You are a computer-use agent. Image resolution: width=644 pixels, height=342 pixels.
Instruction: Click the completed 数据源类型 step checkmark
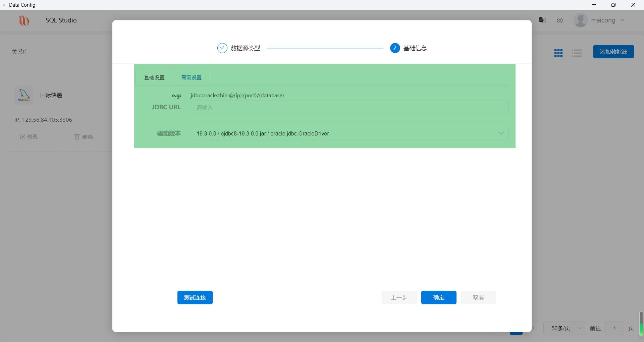(222, 48)
